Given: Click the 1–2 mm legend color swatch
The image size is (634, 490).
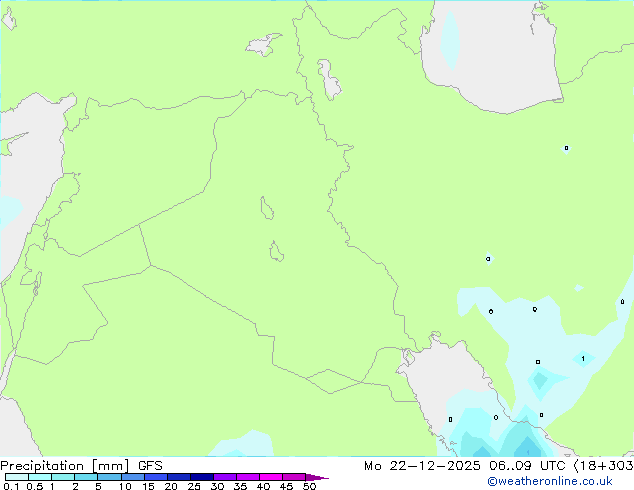Looking at the screenshot, I should [63, 477].
